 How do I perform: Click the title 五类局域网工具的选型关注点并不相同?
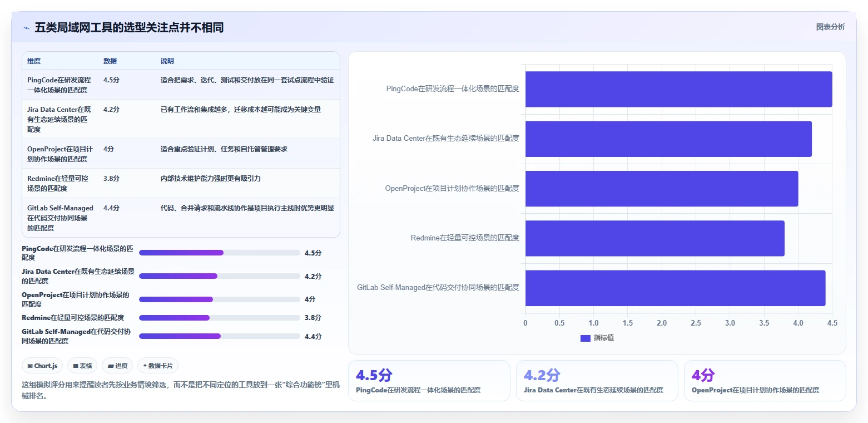pyautogui.click(x=129, y=28)
